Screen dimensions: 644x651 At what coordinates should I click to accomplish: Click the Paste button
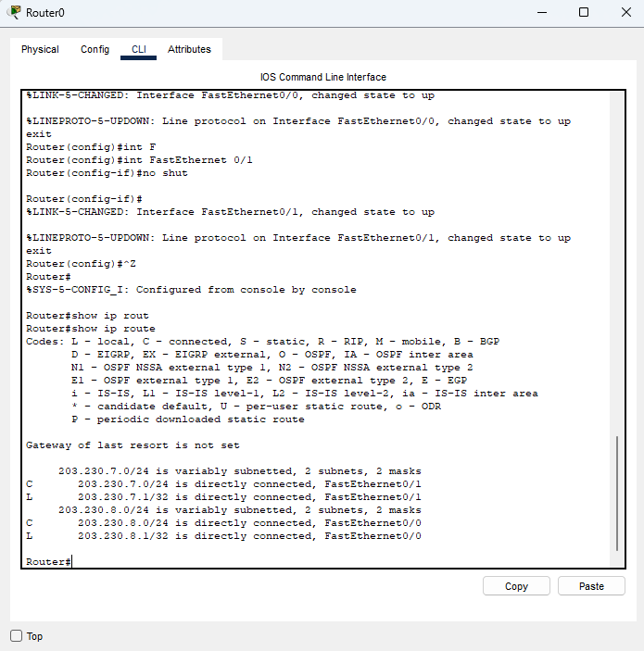591,586
